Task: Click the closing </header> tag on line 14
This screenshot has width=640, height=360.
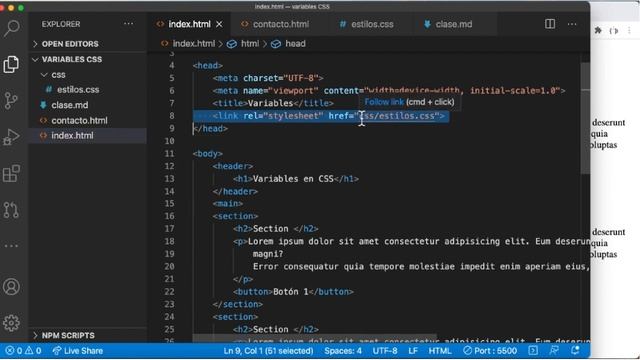Action: [x=235, y=191]
